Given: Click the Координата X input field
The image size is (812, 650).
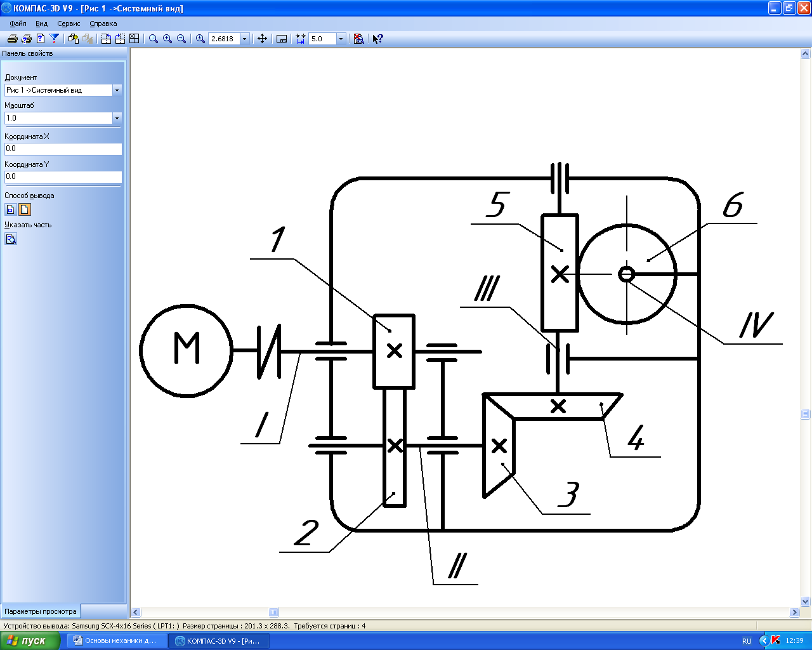Looking at the screenshot, I should click(63, 149).
